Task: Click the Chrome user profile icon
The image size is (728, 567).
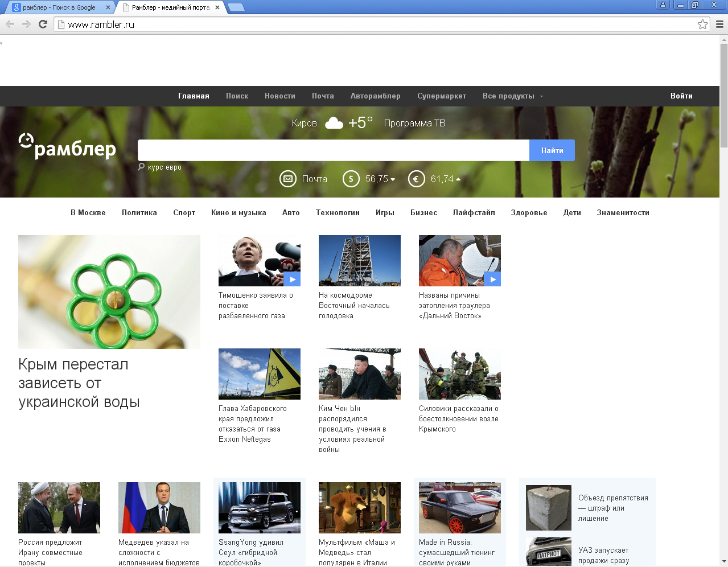Action: (663, 5)
